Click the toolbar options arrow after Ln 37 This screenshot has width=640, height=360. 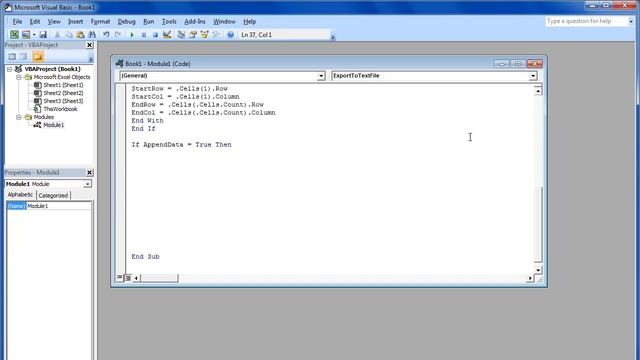[x=333, y=37]
